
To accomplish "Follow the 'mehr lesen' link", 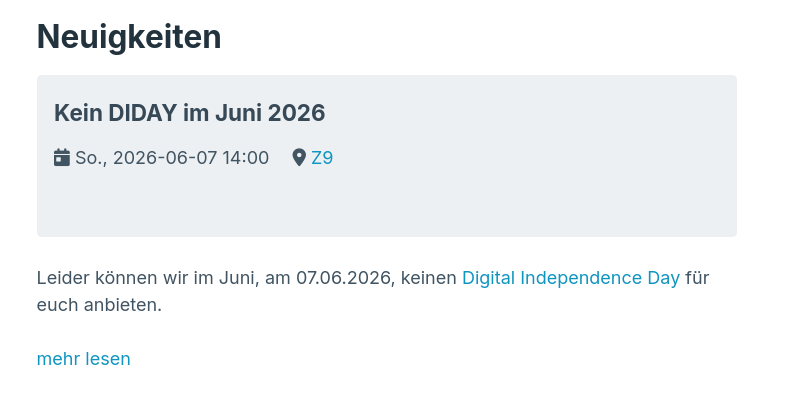I will (83, 359).
